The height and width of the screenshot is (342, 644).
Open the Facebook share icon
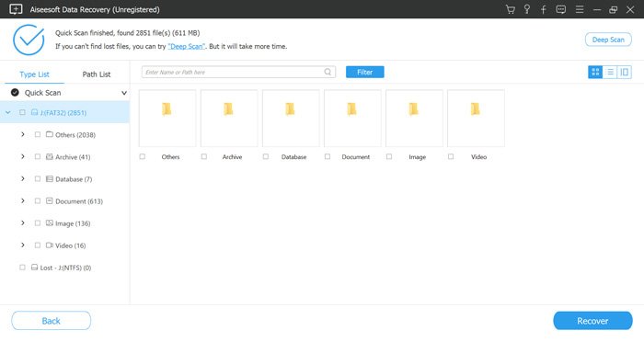(544, 9)
